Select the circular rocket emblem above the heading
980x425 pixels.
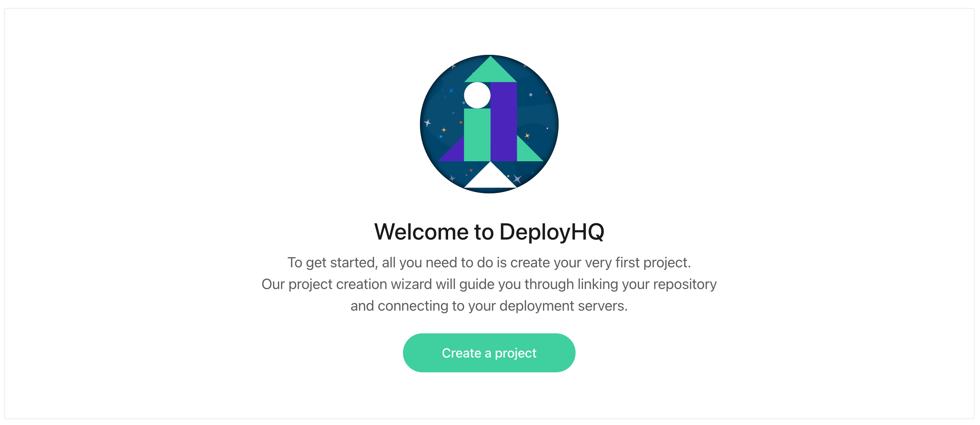pyautogui.click(x=489, y=125)
